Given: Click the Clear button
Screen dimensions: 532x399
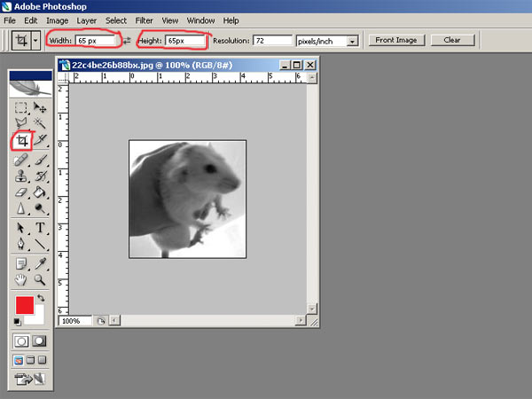Looking at the screenshot, I should [452, 40].
